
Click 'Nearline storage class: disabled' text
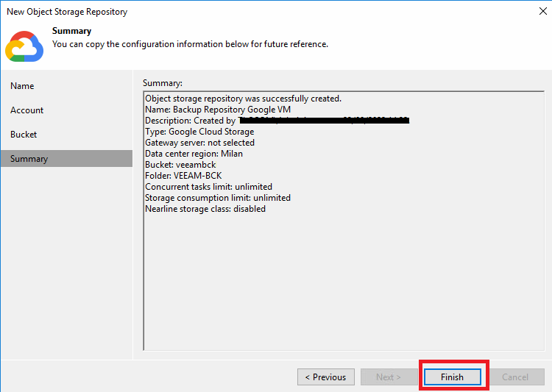205,209
